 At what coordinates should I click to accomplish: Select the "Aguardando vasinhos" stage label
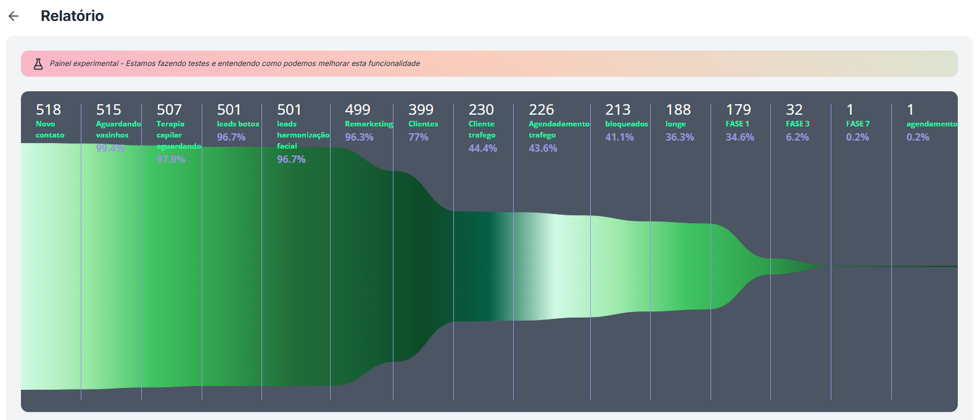(118, 130)
